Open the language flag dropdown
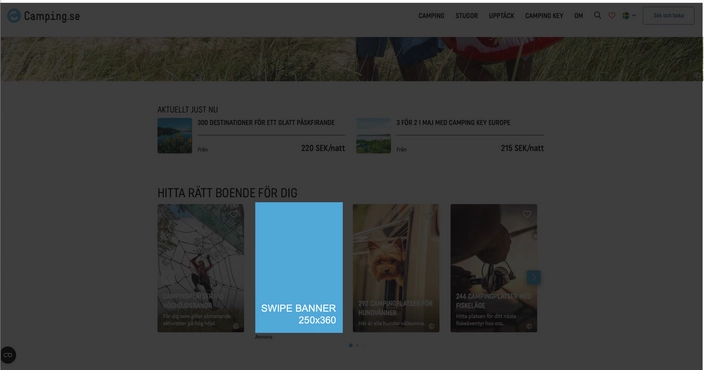The image size is (704, 370). click(x=629, y=15)
